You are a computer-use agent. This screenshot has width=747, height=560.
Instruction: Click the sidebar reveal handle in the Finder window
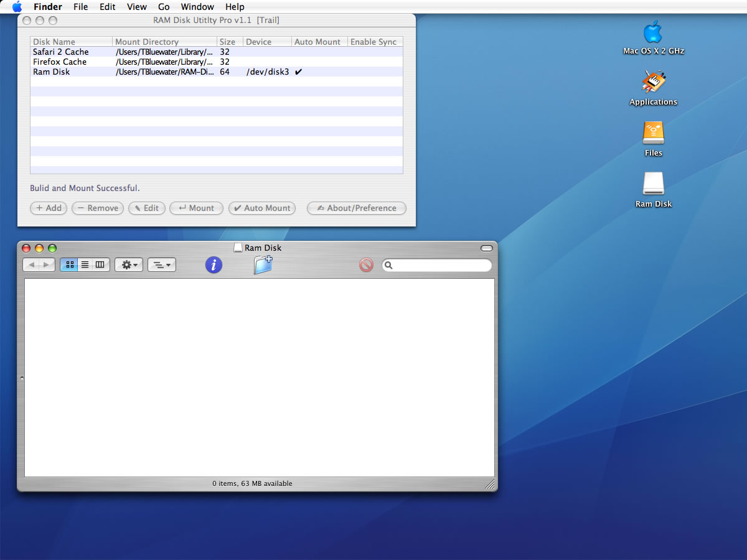(22, 378)
